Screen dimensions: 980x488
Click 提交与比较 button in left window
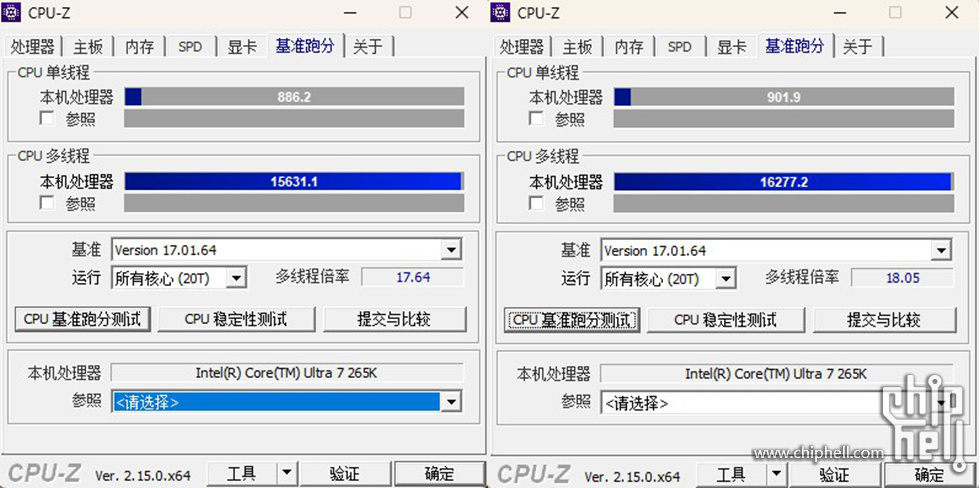click(394, 319)
